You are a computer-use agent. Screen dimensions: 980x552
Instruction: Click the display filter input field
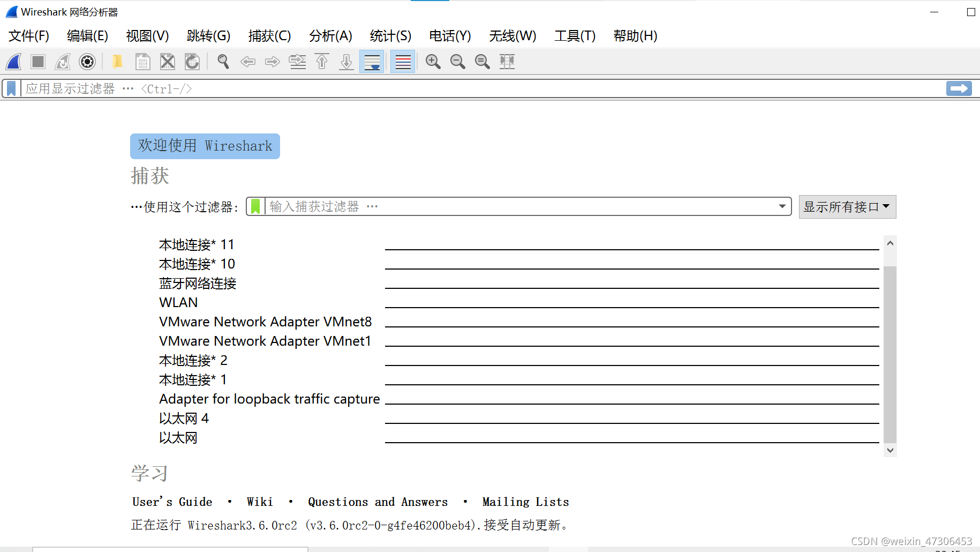(482, 88)
